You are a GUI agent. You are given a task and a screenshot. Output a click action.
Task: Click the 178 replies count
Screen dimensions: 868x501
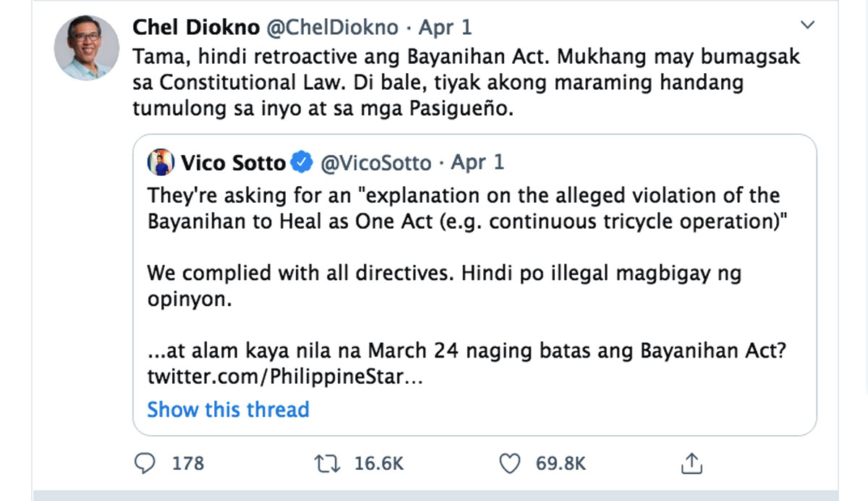click(x=188, y=463)
